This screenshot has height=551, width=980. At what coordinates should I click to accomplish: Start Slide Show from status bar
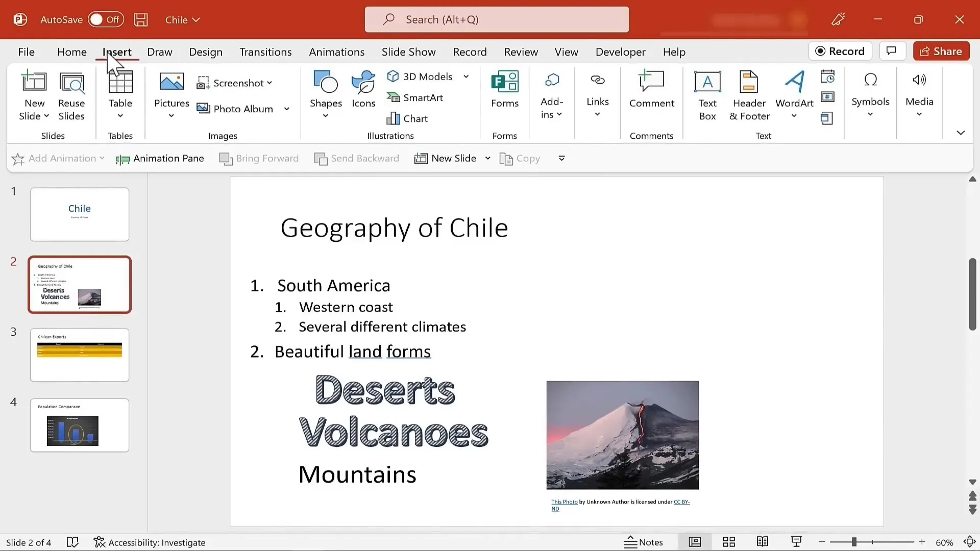(x=796, y=542)
